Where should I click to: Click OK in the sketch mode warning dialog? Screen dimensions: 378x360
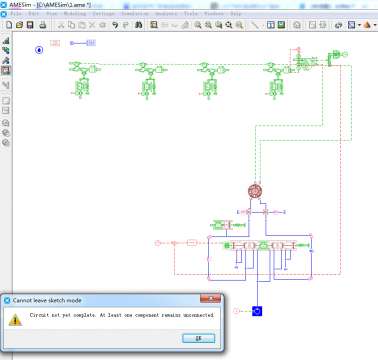[x=199, y=338]
